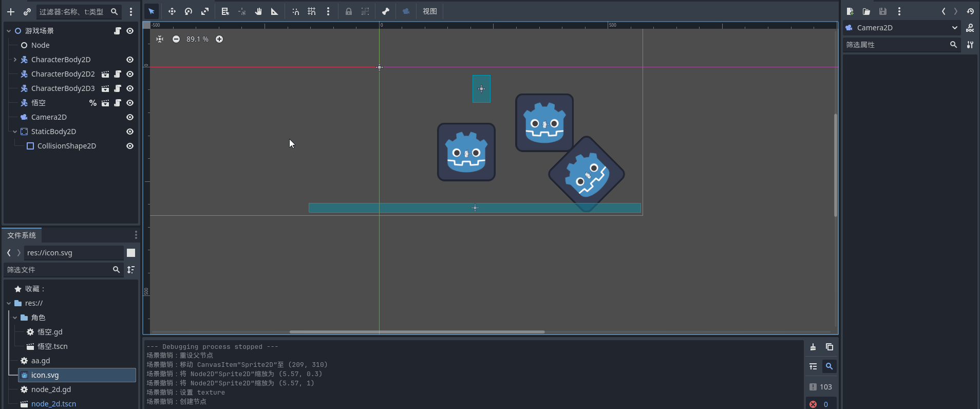Select the Pan hand tool
Screen dimensions: 980x409
point(258,11)
